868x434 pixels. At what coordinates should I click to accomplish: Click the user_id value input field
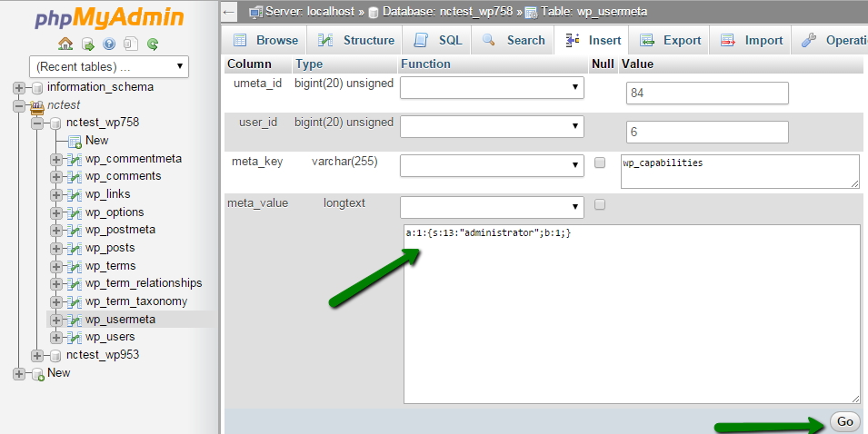pyautogui.click(x=706, y=133)
